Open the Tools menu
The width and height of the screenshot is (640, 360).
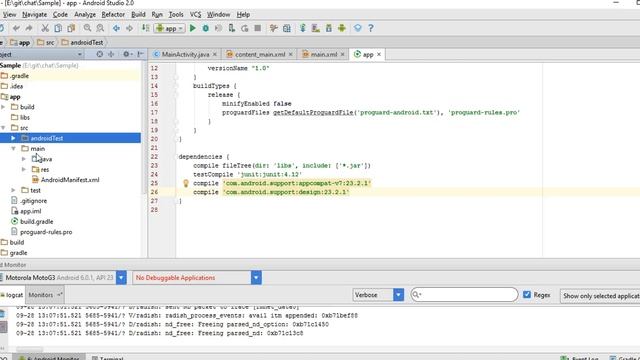click(x=176, y=14)
